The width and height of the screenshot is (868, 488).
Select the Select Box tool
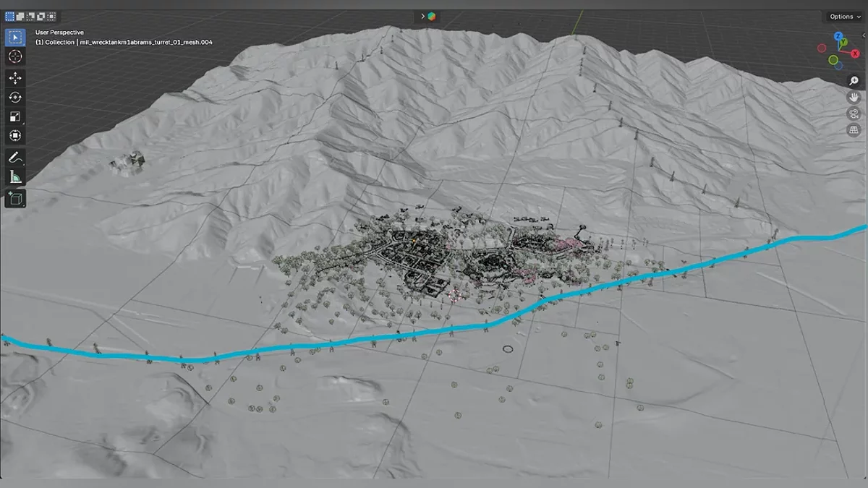click(x=15, y=37)
